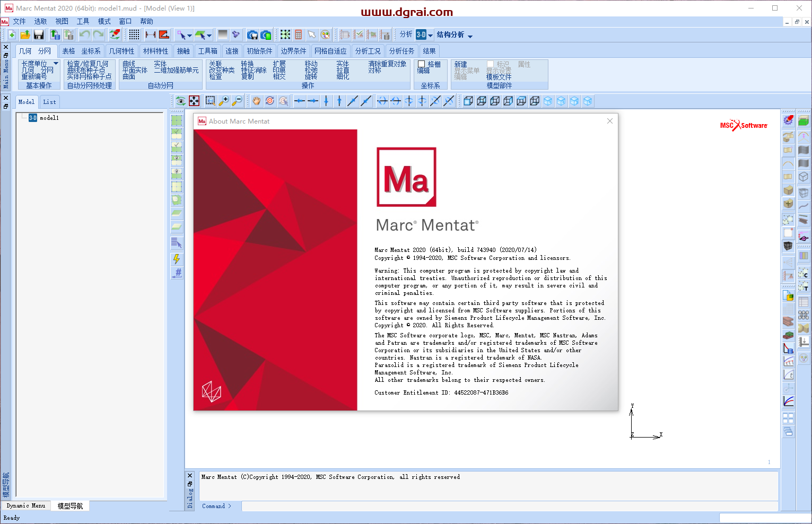812x524 pixels.
Task: Click the save camera snapshot icon
Action: click(x=252, y=34)
